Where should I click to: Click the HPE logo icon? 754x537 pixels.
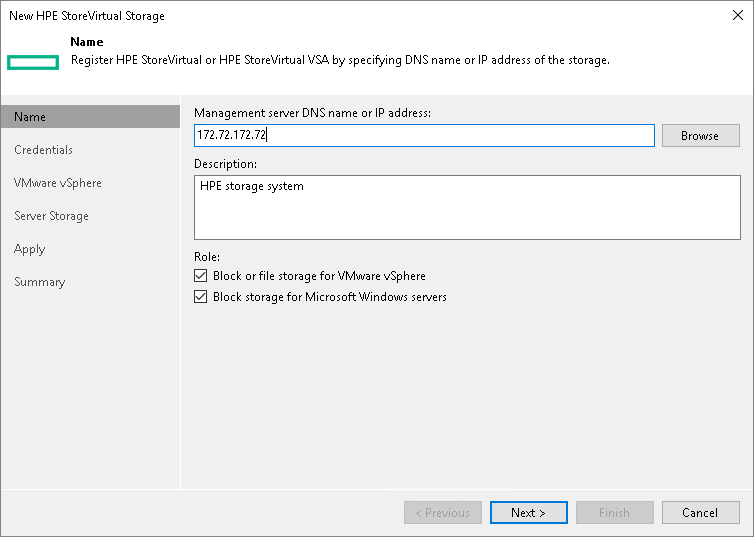tap(33, 62)
